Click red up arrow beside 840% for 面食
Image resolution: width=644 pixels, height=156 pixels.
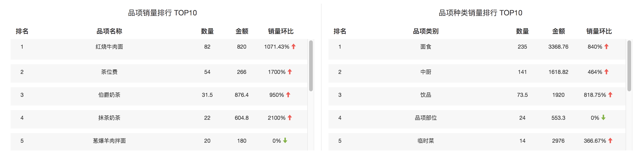[606, 46]
